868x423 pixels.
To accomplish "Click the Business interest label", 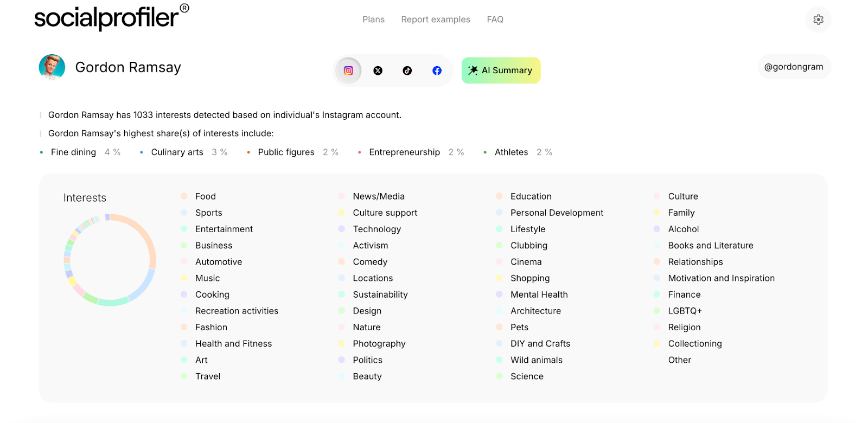I will 214,246.
